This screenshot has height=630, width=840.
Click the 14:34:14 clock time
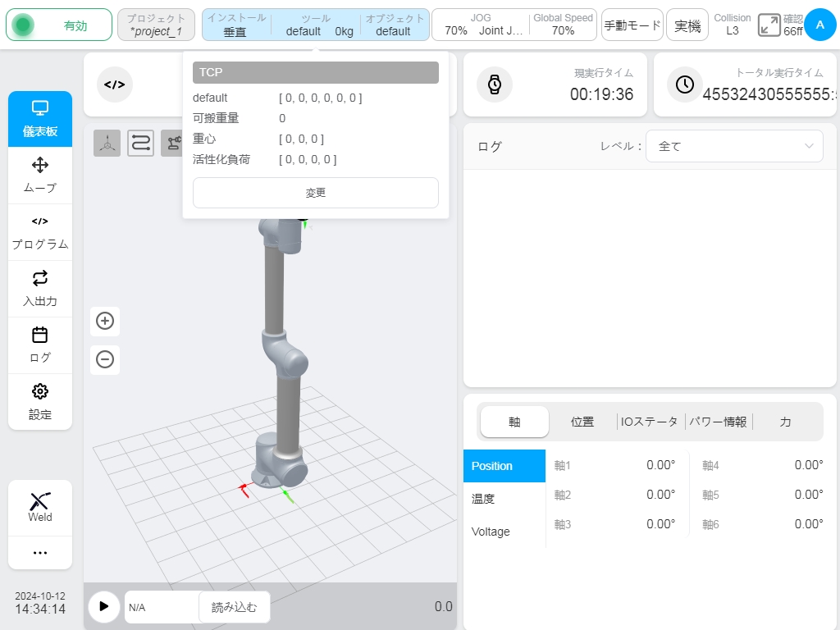tap(40, 609)
